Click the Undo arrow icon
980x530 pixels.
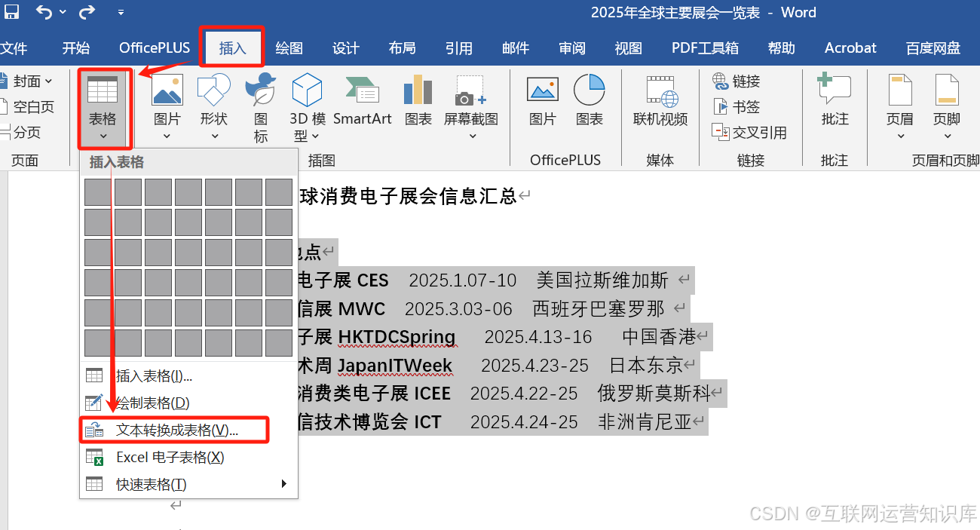tap(44, 11)
